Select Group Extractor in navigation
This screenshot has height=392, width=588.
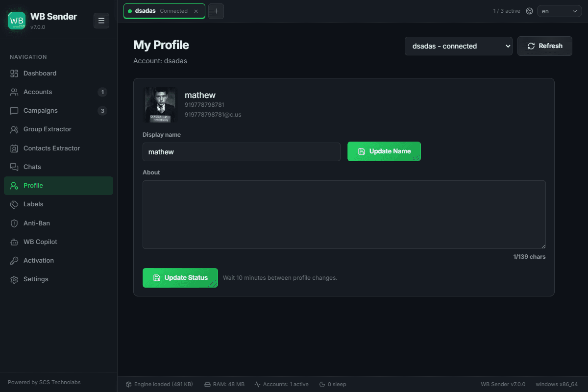pyautogui.click(x=59, y=129)
